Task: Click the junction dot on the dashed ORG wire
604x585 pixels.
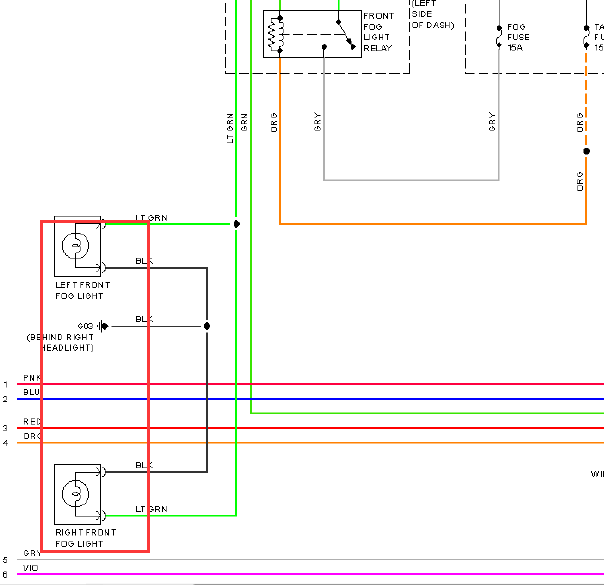Action: point(586,151)
